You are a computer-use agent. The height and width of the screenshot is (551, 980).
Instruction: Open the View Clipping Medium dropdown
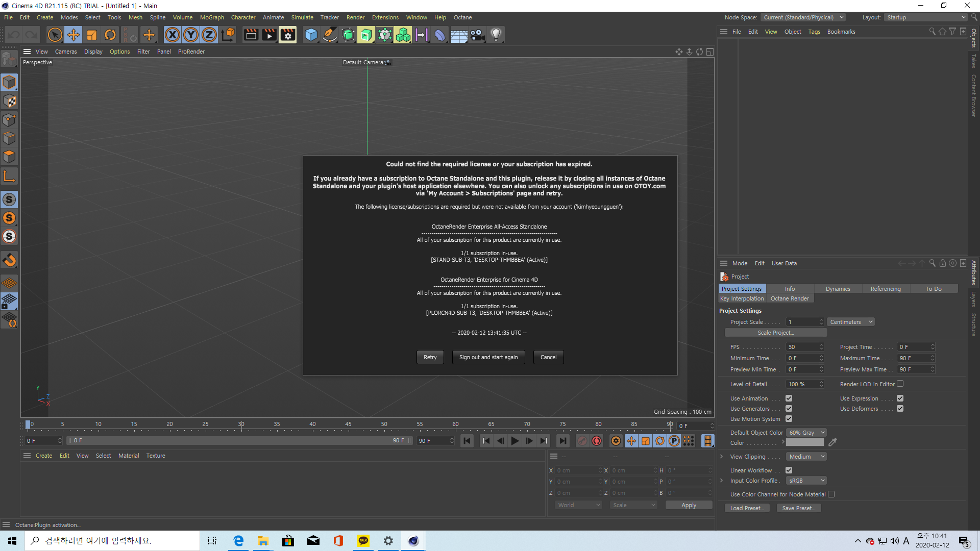(x=806, y=457)
